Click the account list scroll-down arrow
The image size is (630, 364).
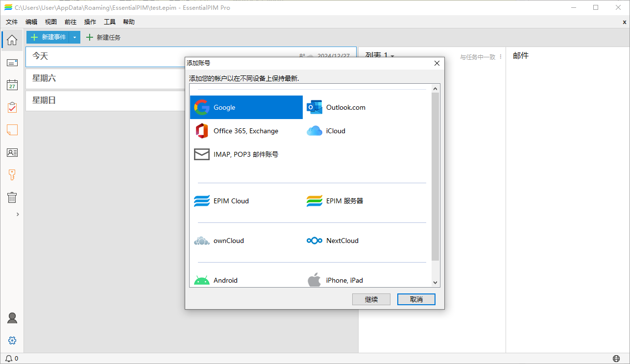(x=436, y=283)
